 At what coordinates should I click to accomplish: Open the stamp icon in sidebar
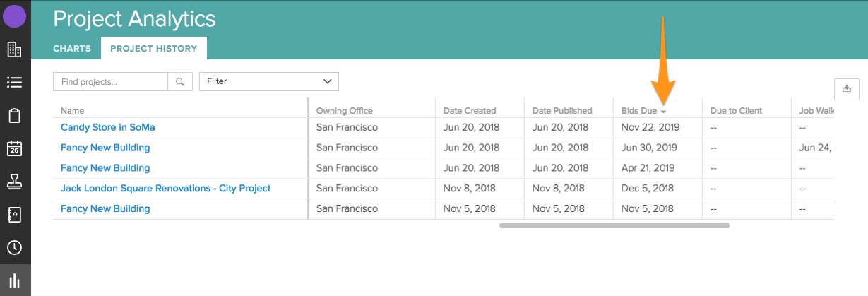pos(15,182)
